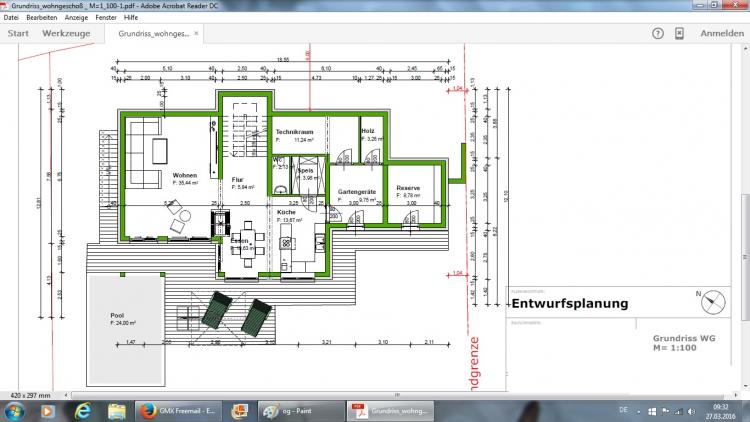Open the Anzeige menu

tap(78, 18)
